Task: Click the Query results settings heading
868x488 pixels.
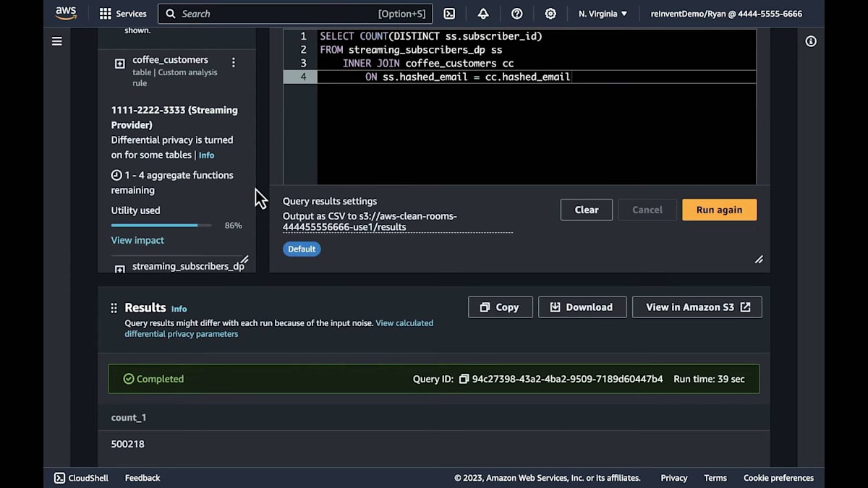Action: [330, 202]
